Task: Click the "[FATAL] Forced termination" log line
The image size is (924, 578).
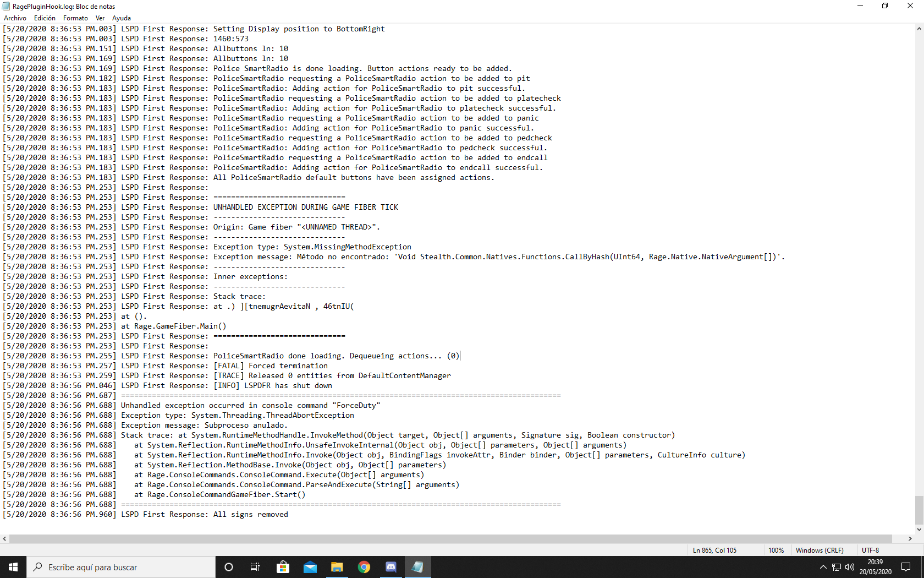Action: pyautogui.click(x=271, y=366)
